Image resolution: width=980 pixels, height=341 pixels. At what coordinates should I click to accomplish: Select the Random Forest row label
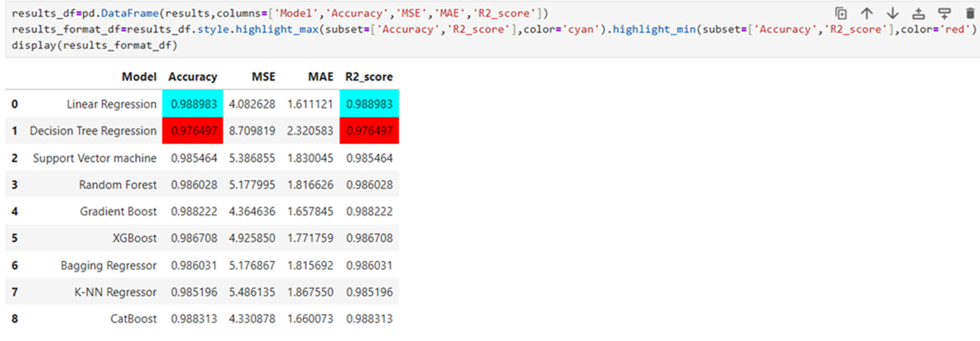click(117, 185)
